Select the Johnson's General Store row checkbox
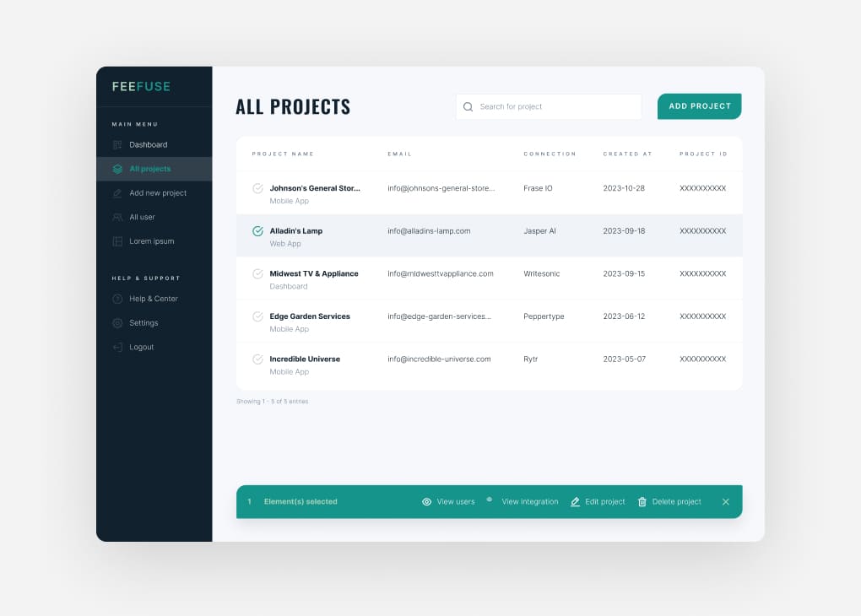The height and width of the screenshot is (616, 861). 257,188
